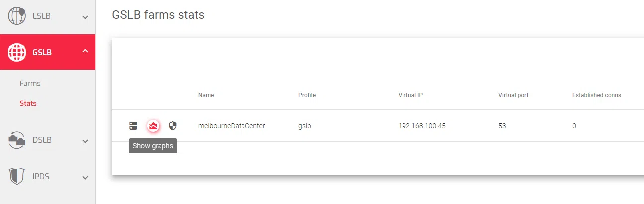The height and width of the screenshot is (204, 644).
Task: Expand the IPDS menu chevron
Action: tap(85, 177)
